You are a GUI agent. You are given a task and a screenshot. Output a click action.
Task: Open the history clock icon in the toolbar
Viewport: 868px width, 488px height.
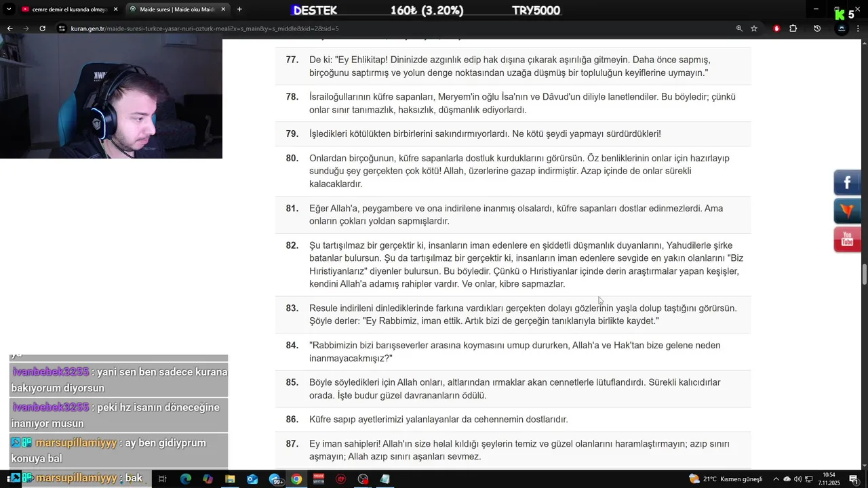pyautogui.click(x=817, y=28)
